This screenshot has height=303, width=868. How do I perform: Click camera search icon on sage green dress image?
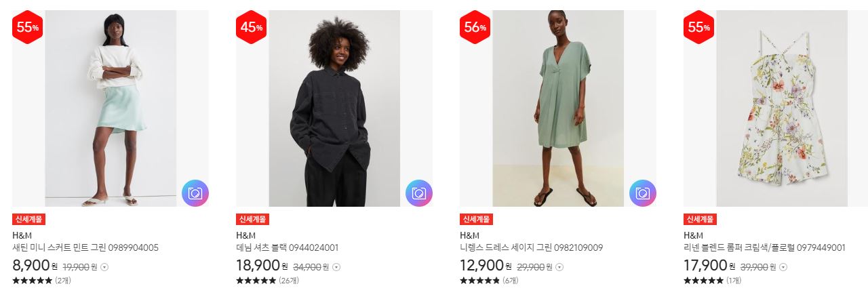pyautogui.click(x=643, y=193)
